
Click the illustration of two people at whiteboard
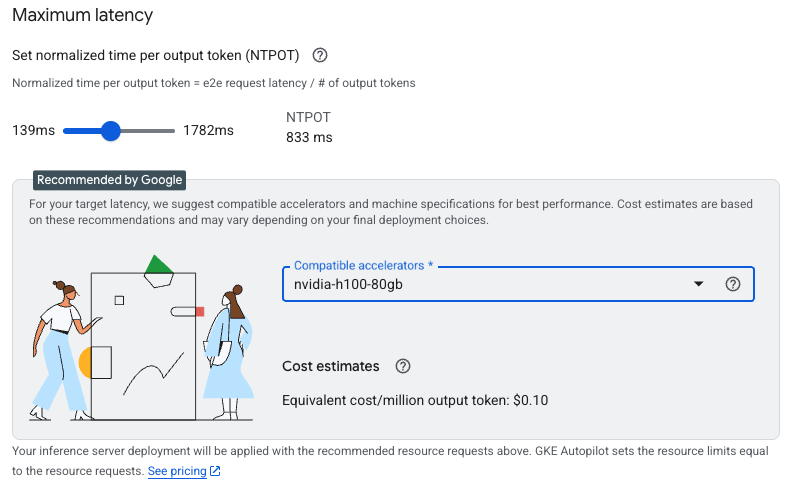[141, 338]
